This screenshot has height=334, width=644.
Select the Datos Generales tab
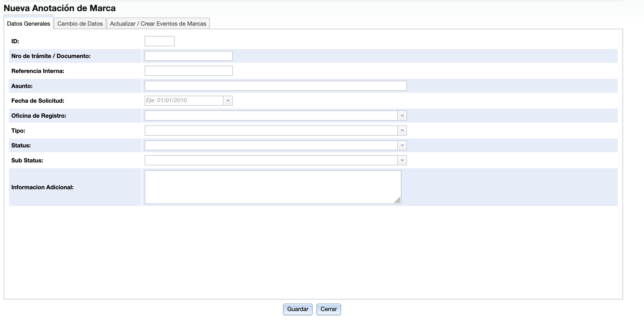29,23
